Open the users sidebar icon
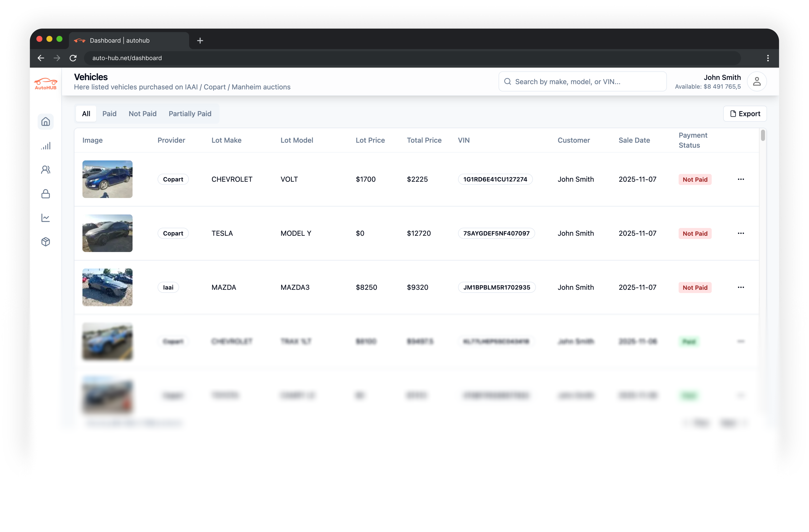Viewport: 809px width, 532px height. click(x=46, y=169)
